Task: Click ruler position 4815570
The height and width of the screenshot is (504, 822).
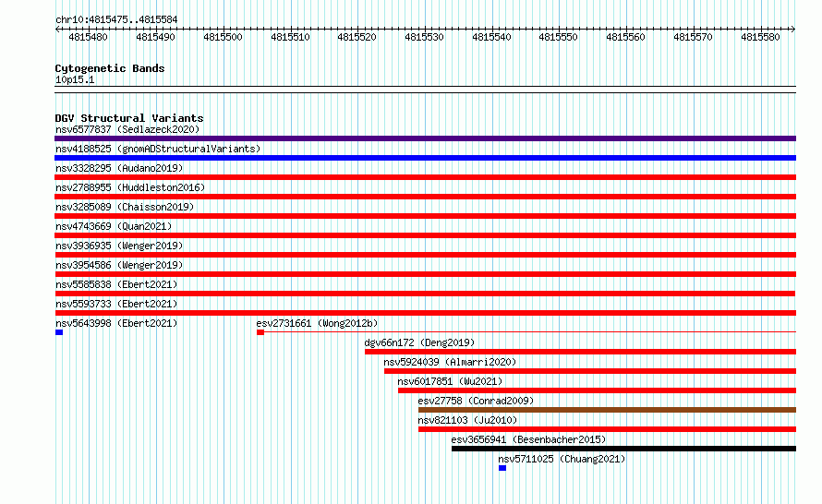Action: [x=693, y=37]
